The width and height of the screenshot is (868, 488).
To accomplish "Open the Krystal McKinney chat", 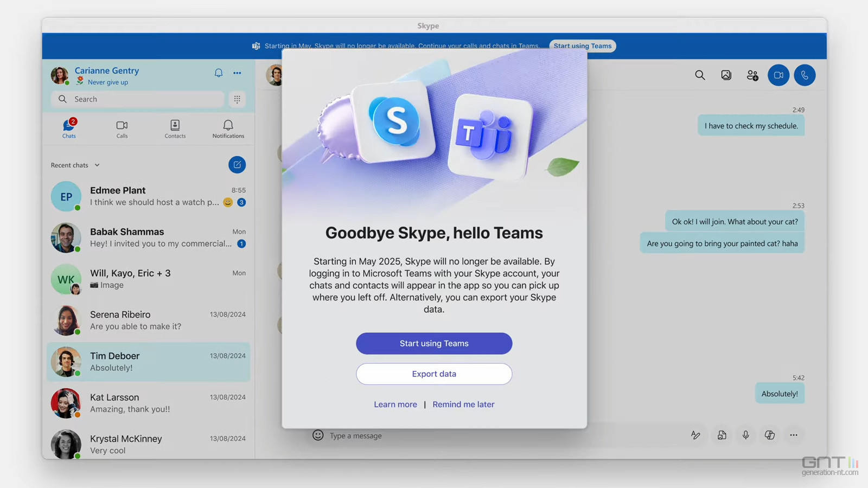I will click(148, 444).
